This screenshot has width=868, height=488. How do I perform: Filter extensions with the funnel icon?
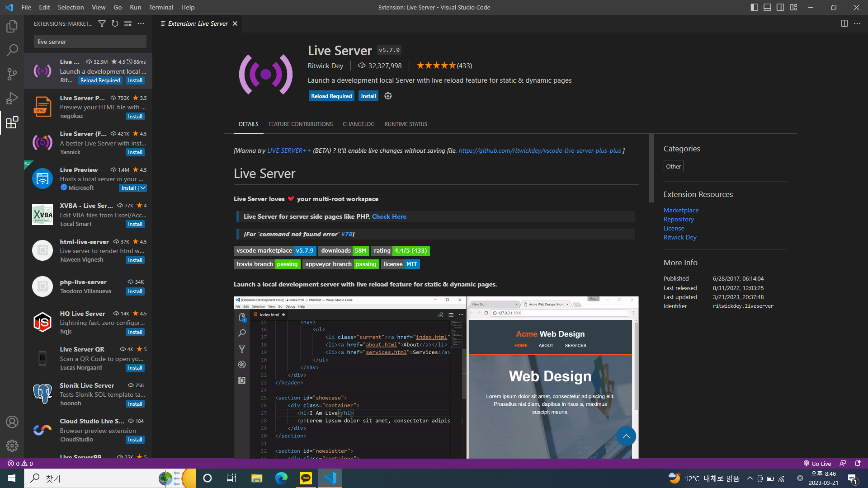[102, 23]
